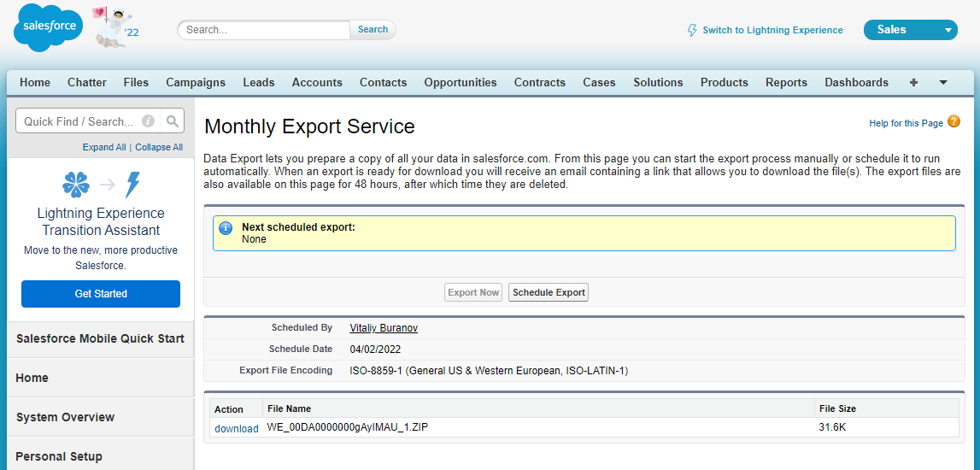Open the Files tab
980x470 pixels.
136,83
